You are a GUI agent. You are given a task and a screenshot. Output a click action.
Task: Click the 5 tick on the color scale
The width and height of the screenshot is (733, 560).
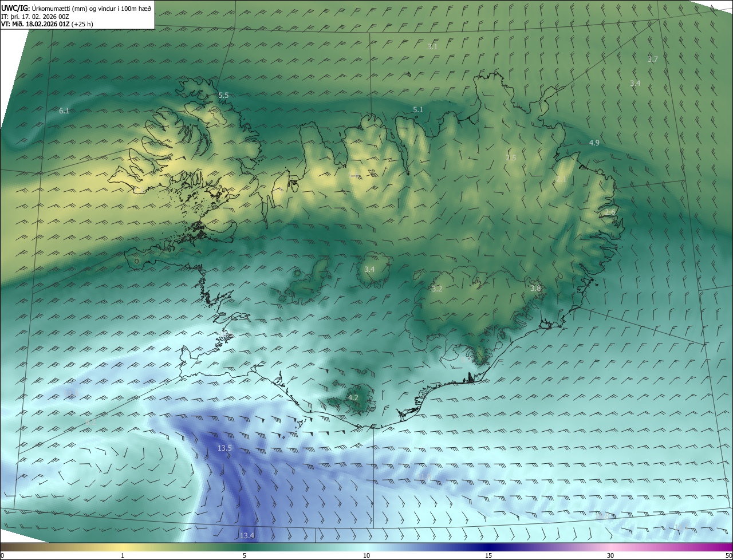point(245,555)
